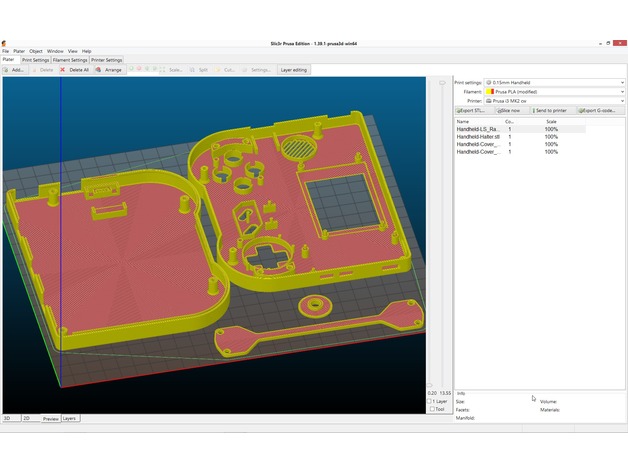This screenshot has height=472, width=628.
Task: Switch to the 3D view tab
Action: click(7, 418)
